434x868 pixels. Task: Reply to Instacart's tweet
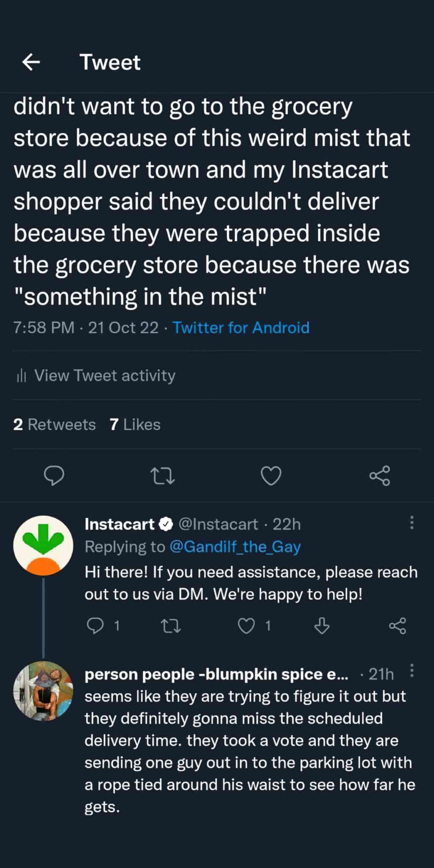coord(95,626)
